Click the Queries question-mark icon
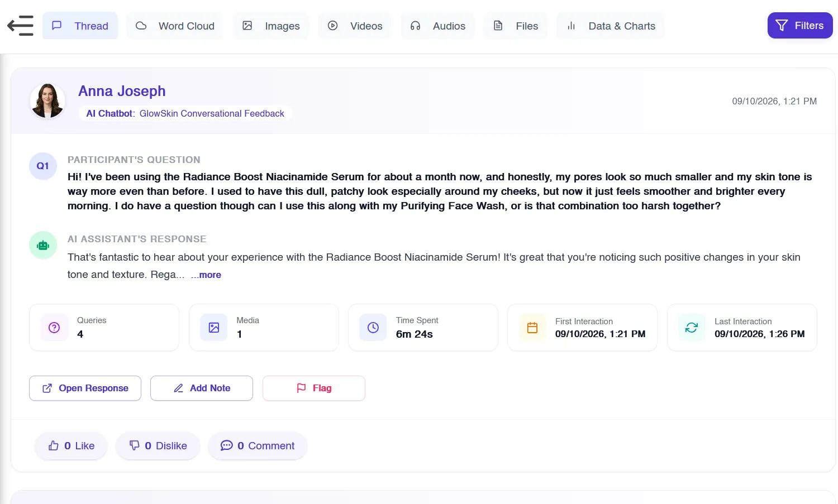This screenshot has width=838, height=504. pos(54,328)
